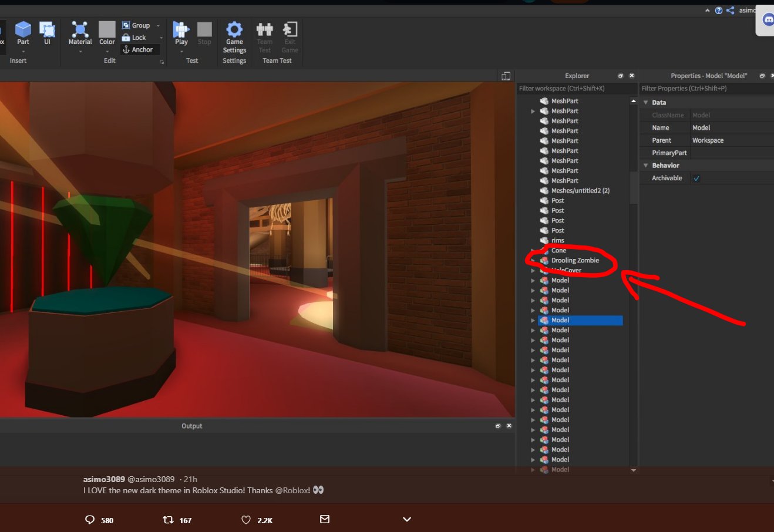
Task: Click the empty PrimaryPart value field
Action: (732, 153)
